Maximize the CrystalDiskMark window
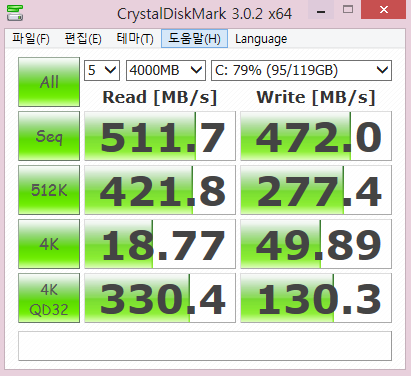411x376 pixels. [x=348, y=10]
